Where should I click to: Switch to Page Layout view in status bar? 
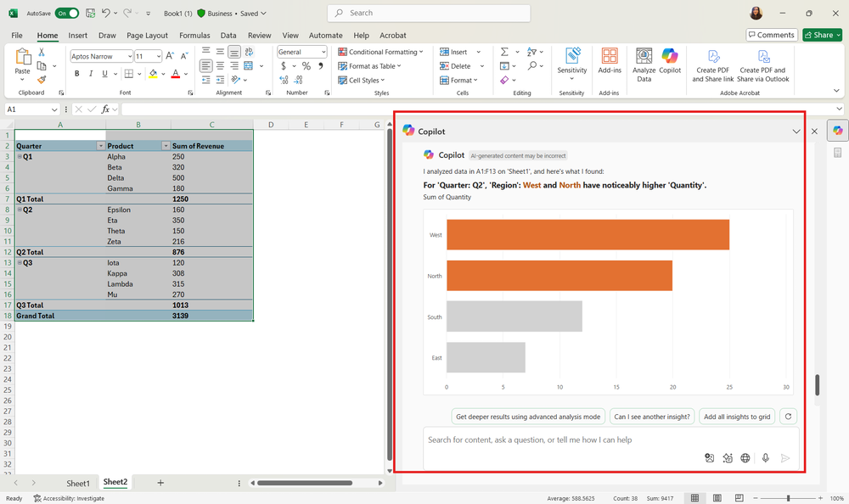tap(717, 498)
